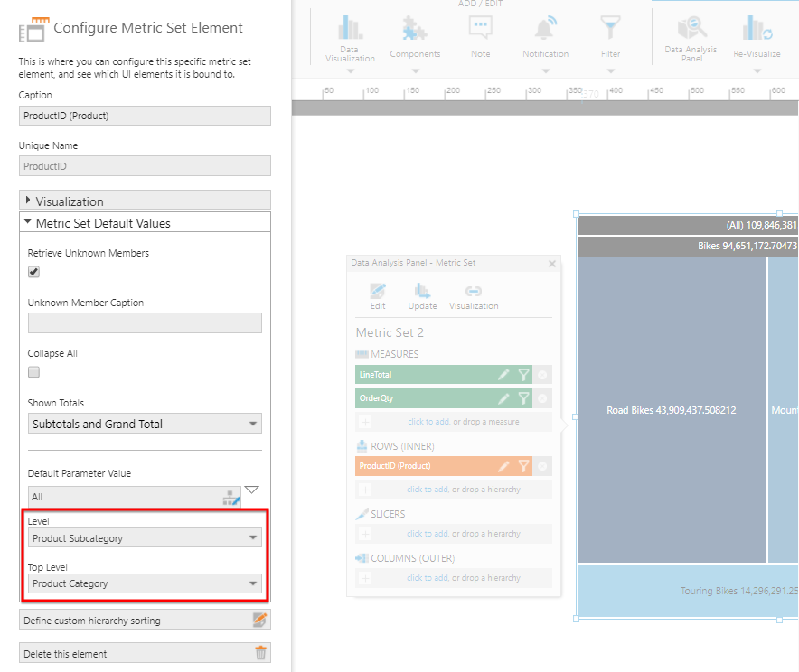Image resolution: width=799 pixels, height=672 pixels.
Task: Close the Data Analysis Panel popup
Action: 552,264
